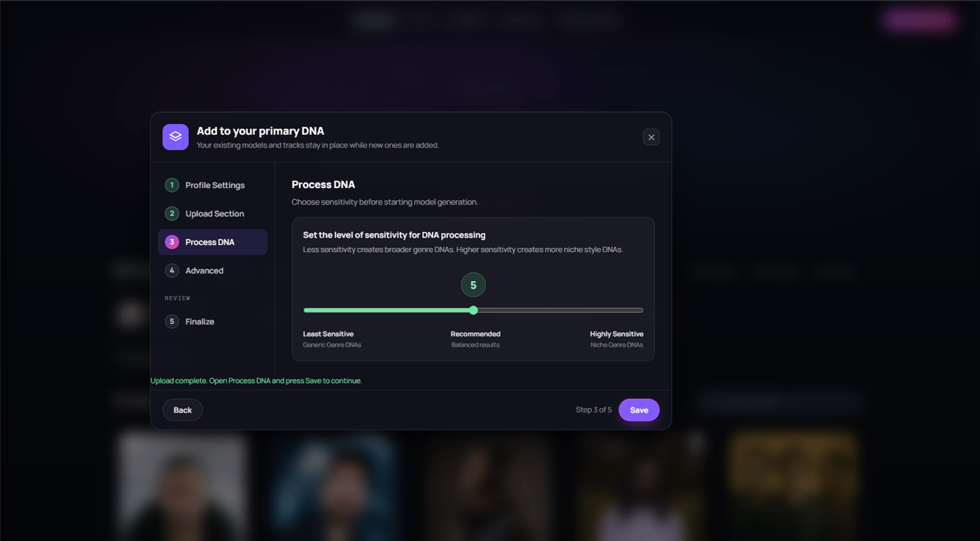Click the Least Sensitive label
The height and width of the screenshot is (541, 980).
pyautogui.click(x=328, y=334)
